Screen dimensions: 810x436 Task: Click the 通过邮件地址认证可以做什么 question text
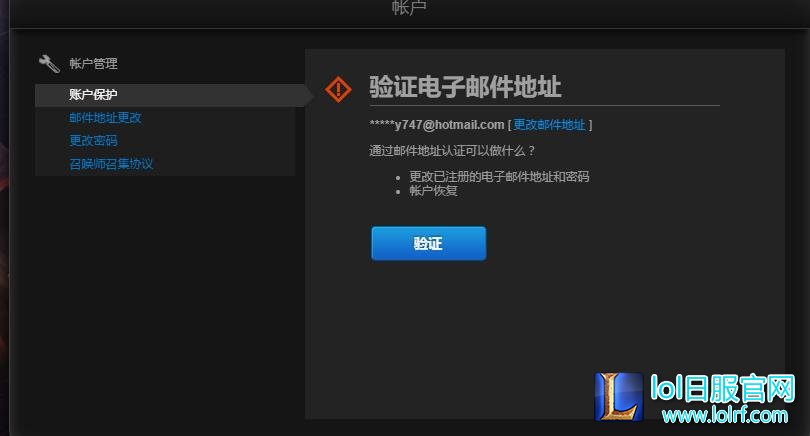pos(452,151)
